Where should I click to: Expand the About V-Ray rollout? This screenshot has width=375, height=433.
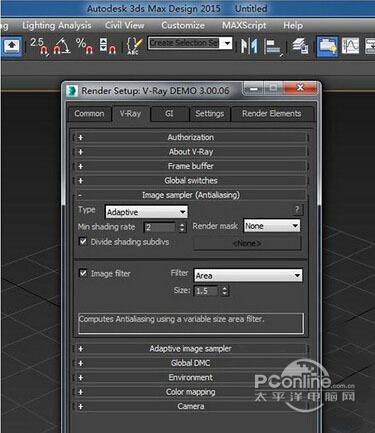coord(190,152)
